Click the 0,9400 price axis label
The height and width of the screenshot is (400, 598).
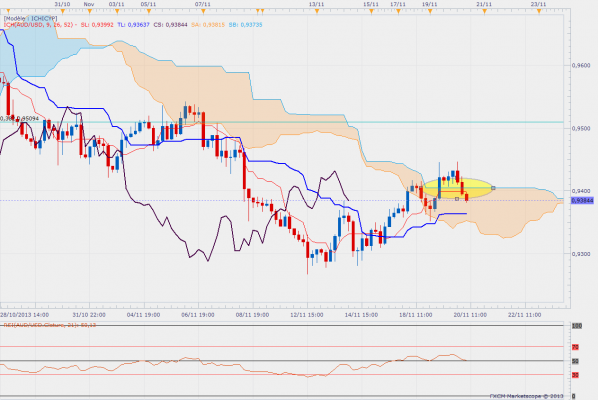point(581,191)
